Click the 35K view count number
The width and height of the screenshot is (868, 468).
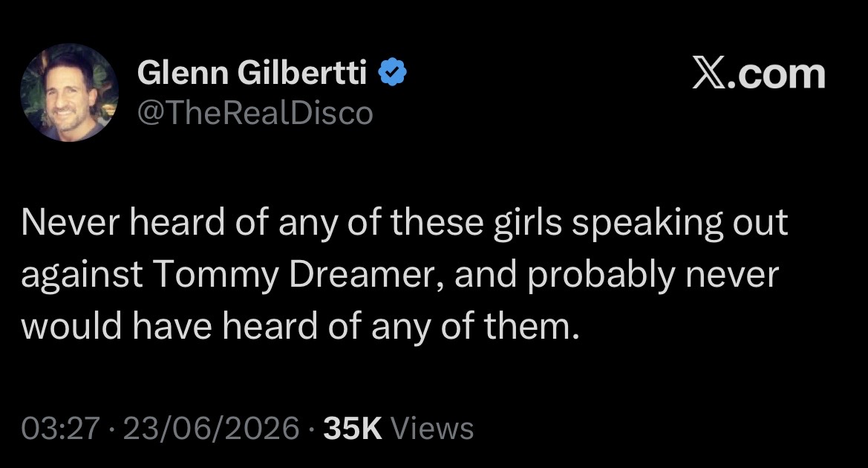pos(352,428)
